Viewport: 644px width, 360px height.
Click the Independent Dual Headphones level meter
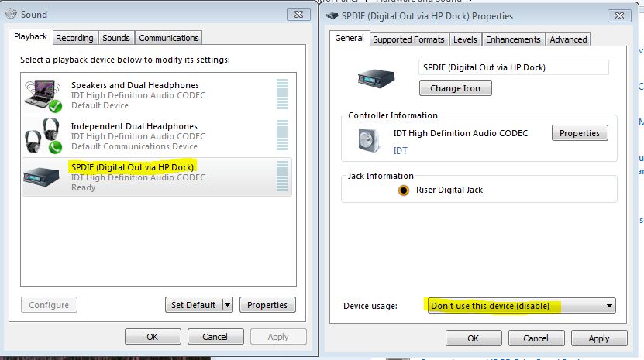[282, 135]
